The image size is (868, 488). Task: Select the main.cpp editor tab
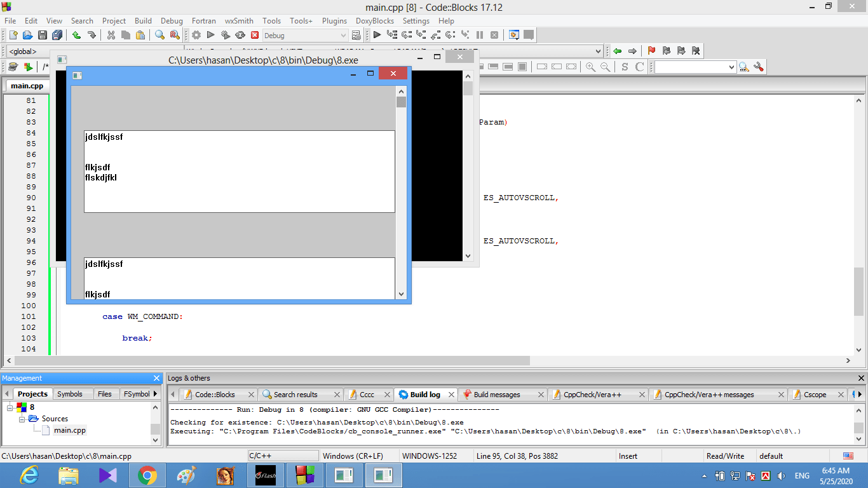27,86
